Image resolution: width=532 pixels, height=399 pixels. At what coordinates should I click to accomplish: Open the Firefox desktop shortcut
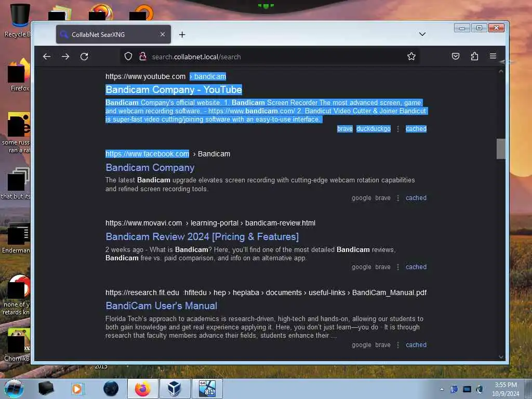[x=19, y=75]
